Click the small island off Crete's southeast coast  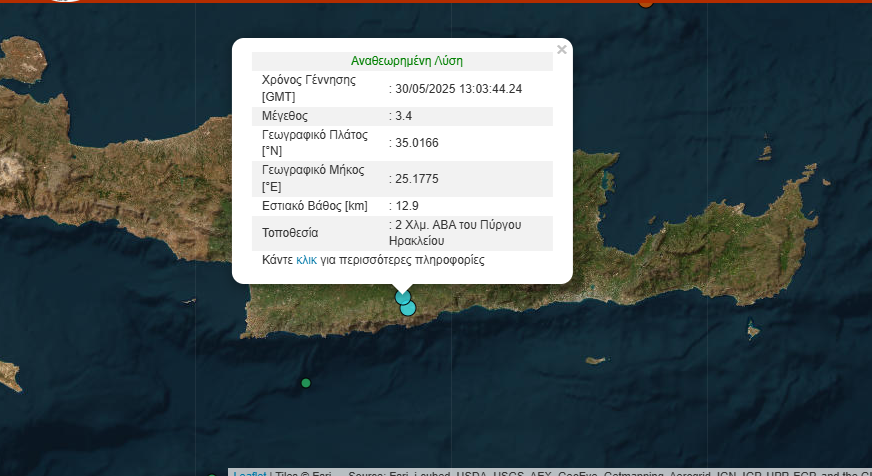(753, 330)
